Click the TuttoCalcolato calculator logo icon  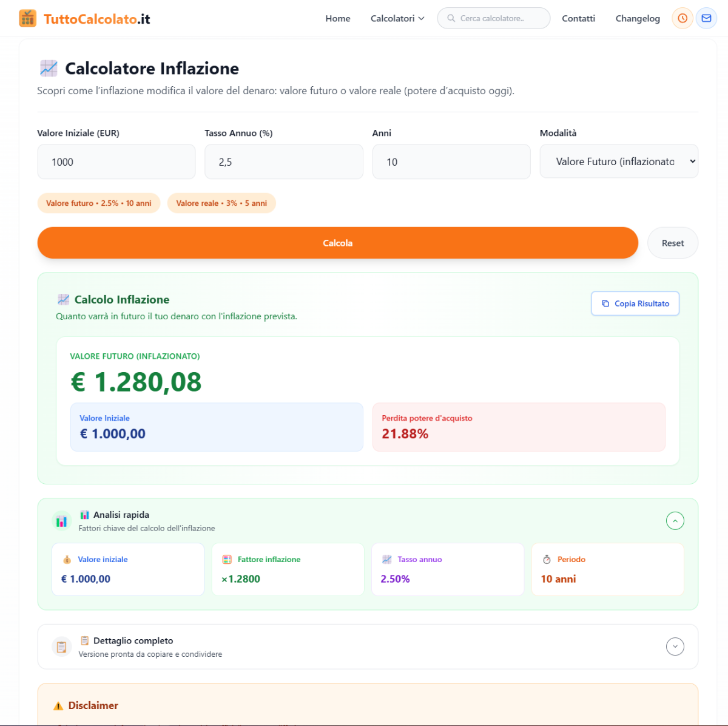pyautogui.click(x=28, y=18)
